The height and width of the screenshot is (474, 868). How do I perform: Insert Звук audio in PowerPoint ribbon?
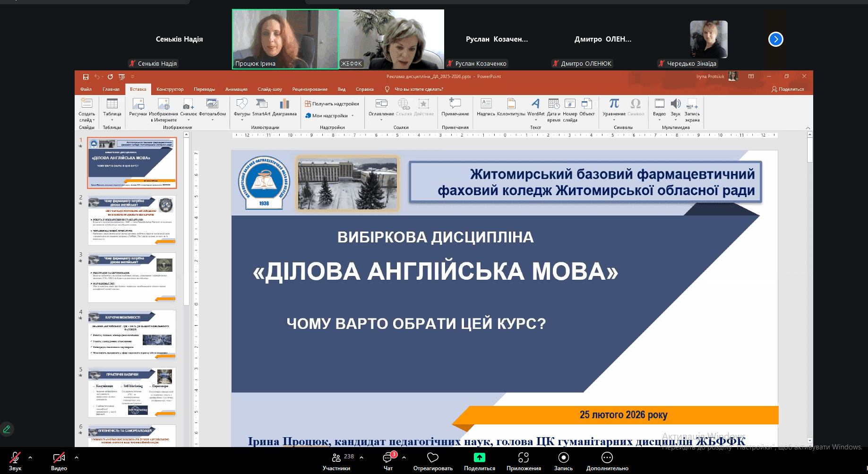[676, 109]
